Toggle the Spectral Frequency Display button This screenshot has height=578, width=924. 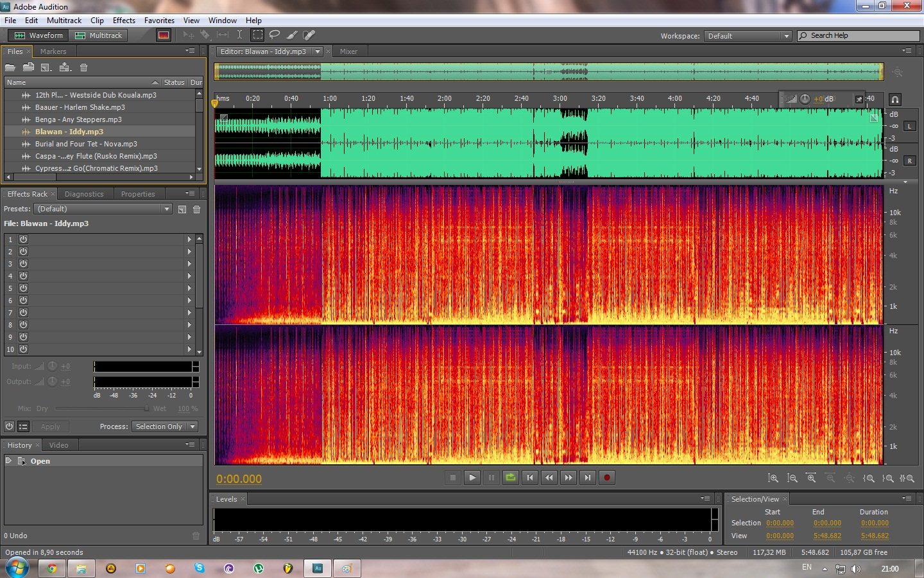(x=164, y=35)
